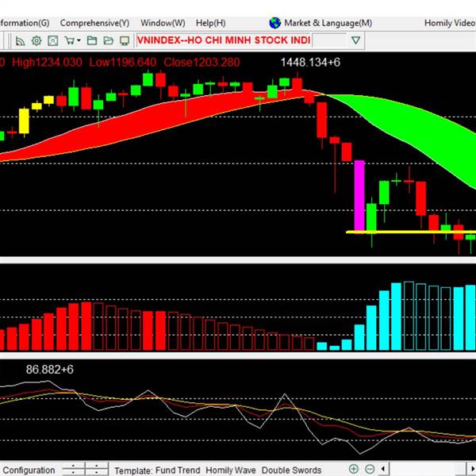Click the 86.882+6 indicator value label
The width and height of the screenshot is (476, 476).
pyautogui.click(x=50, y=370)
